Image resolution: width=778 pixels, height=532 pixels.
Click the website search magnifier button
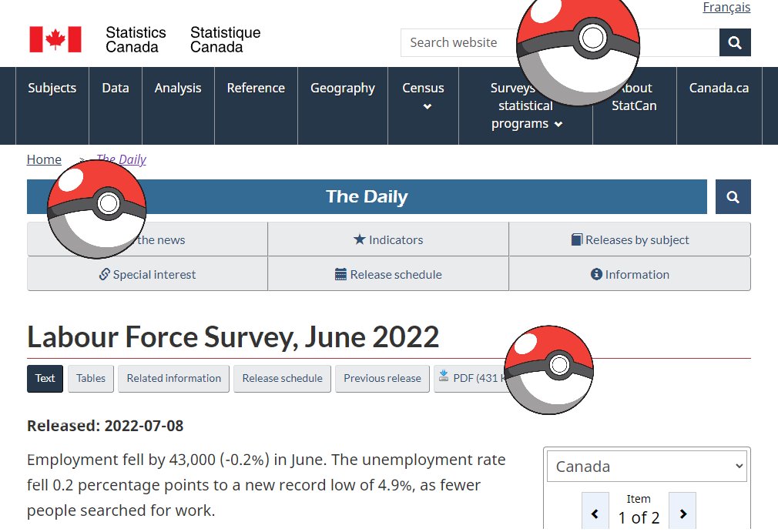(735, 42)
